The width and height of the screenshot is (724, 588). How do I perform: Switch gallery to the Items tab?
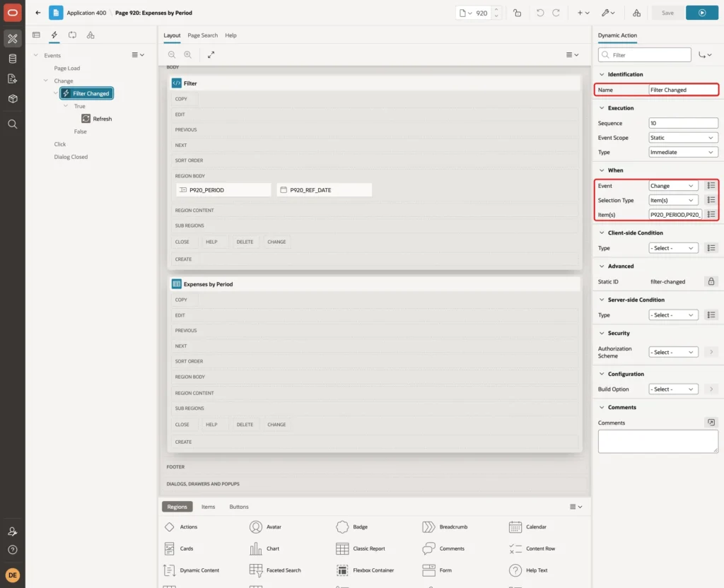pyautogui.click(x=209, y=507)
